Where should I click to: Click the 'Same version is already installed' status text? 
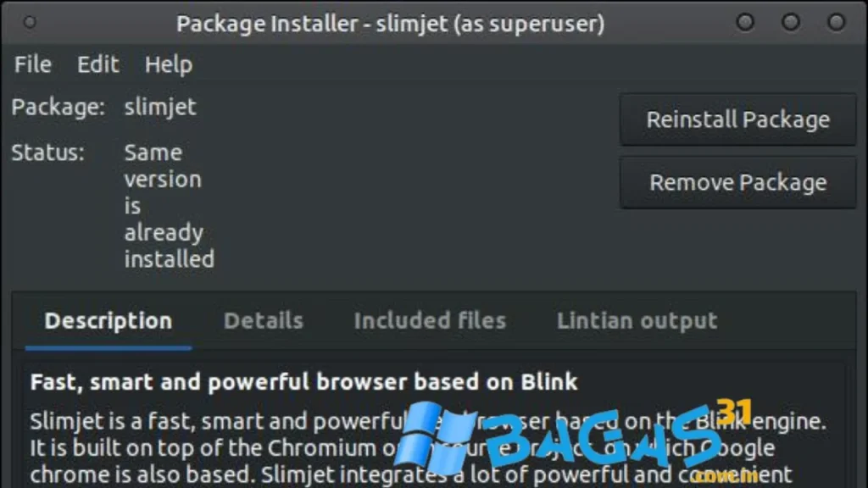click(169, 206)
